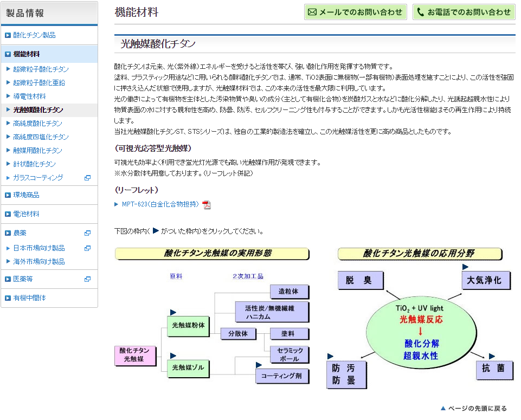Click square arrow icon beside 有機中間体
This screenshot has height=420, width=521.
point(8,298)
